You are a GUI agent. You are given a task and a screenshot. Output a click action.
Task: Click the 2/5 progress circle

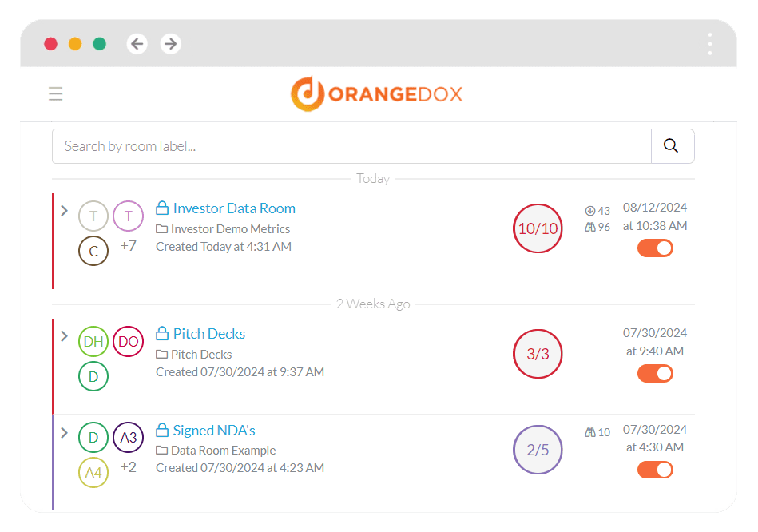click(538, 450)
